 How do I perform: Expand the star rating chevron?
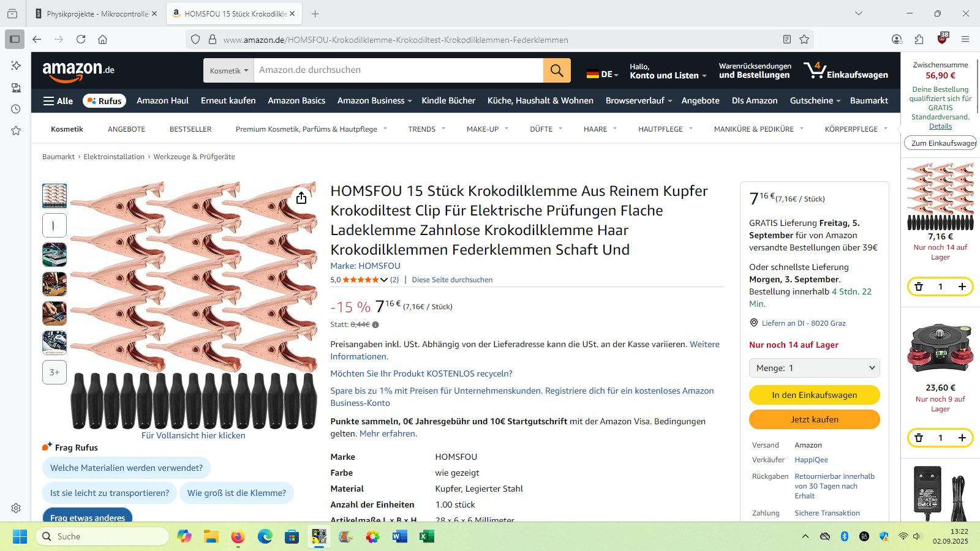click(384, 280)
